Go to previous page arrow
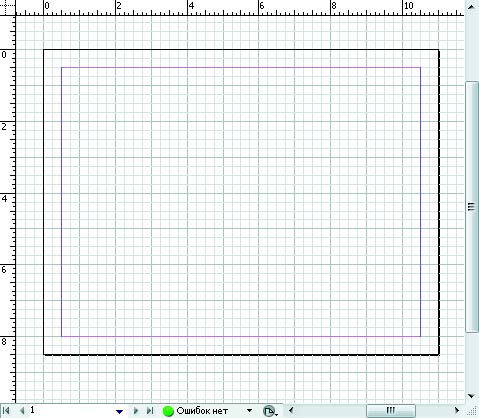This screenshot has height=418, width=479. 22,411
